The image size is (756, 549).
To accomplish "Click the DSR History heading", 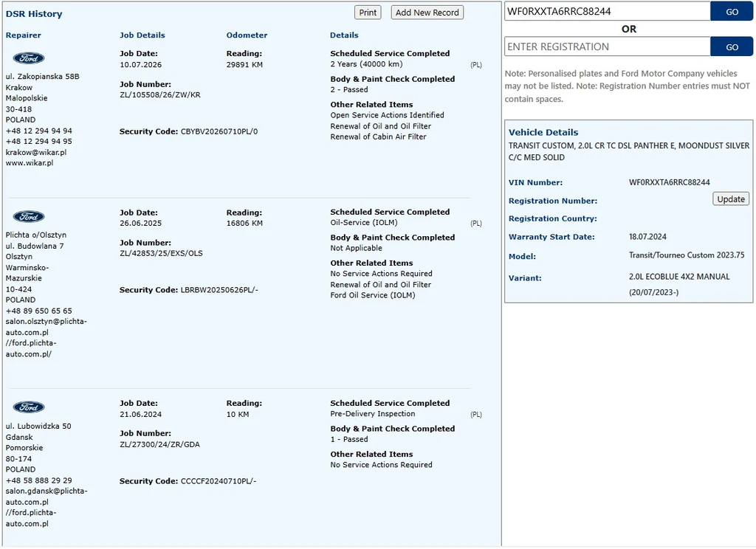I will [x=34, y=14].
